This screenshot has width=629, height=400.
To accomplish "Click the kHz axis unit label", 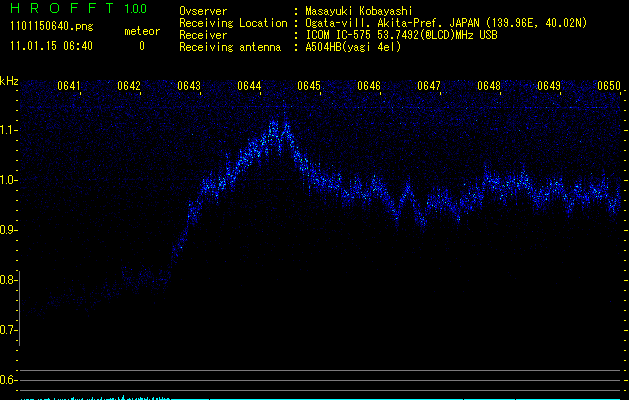I will click(x=9, y=81).
